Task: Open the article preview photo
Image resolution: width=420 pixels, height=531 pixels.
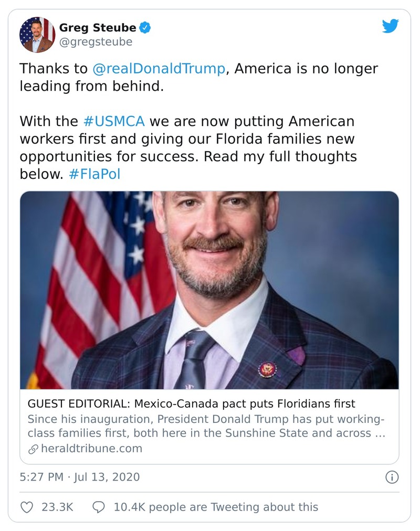Action: 209,290
